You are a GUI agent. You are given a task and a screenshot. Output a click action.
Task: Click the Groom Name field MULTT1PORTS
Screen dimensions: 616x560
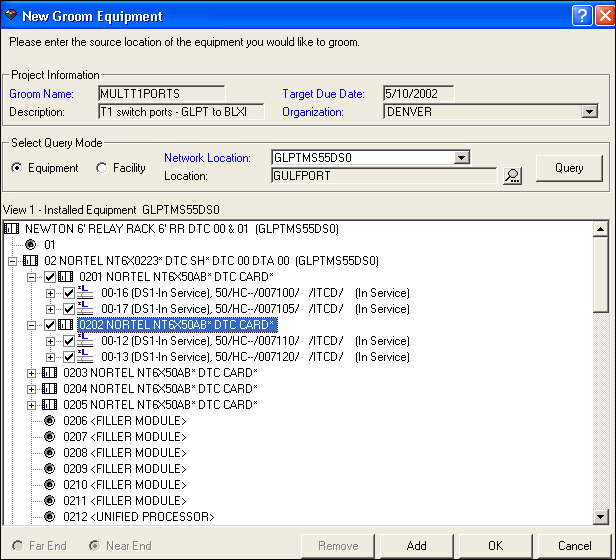click(x=161, y=94)
